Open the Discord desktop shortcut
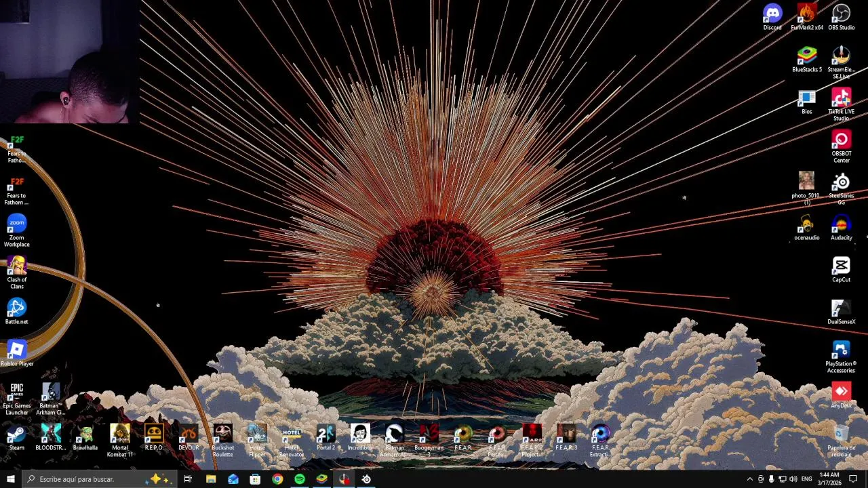This screenshot has height=488, width=868. click(x=772, y=18)
